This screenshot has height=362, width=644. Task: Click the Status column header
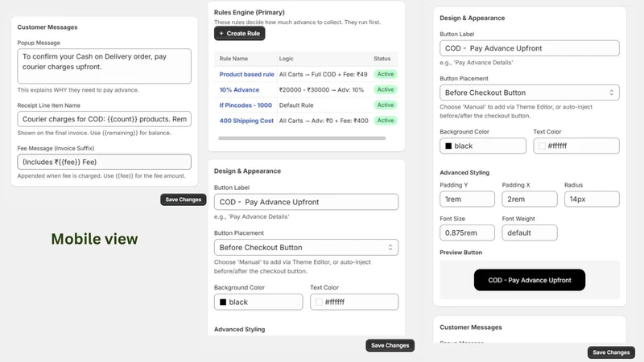[382, 59]
